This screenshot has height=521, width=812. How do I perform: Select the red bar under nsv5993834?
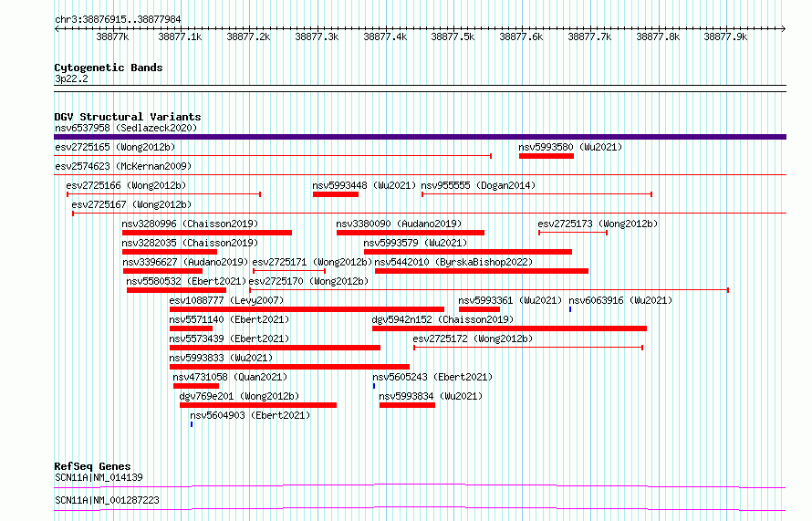407,405
